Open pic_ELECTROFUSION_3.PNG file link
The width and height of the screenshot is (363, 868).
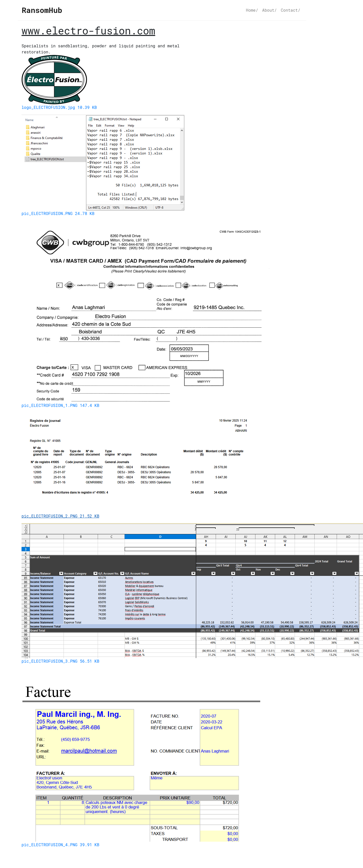tap(60, 661)
